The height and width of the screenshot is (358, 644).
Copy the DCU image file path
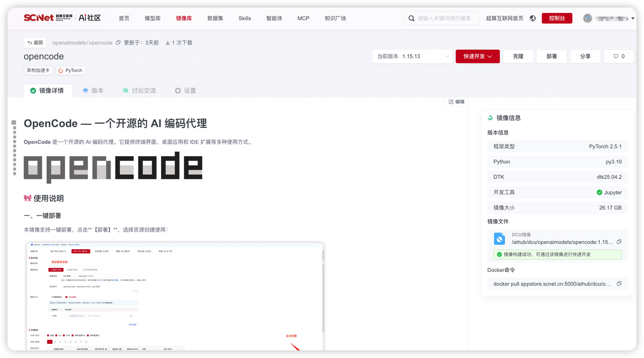pyautogui.click(x=619, y=242)
